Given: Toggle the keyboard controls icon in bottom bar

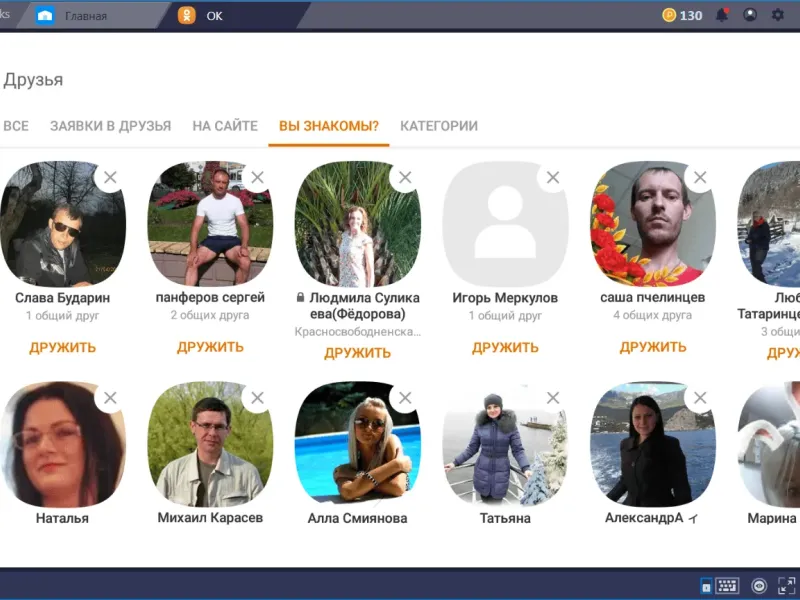Looking at the screenshot, I should point(727,586).
